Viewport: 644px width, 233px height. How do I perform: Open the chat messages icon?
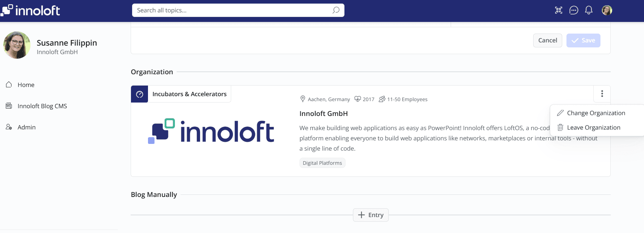[x=574, y=10]
